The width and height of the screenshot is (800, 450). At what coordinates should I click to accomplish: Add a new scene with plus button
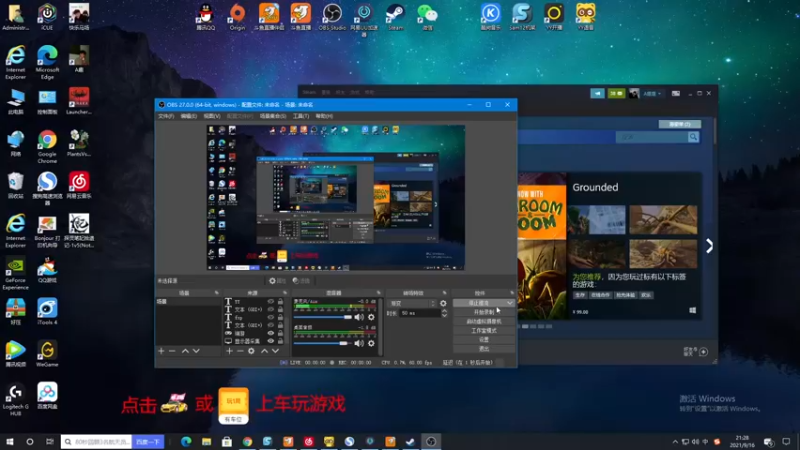click(x=161, y=351)
